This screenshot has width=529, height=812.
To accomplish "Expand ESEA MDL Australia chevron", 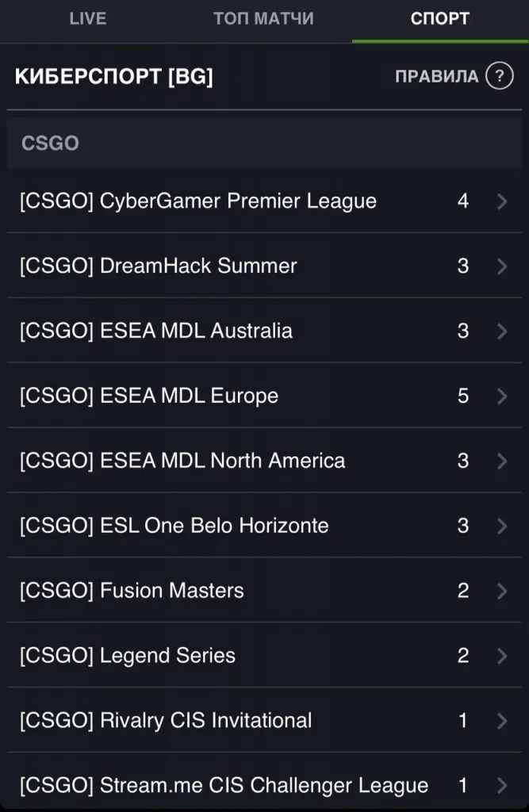I will point(501,331).
